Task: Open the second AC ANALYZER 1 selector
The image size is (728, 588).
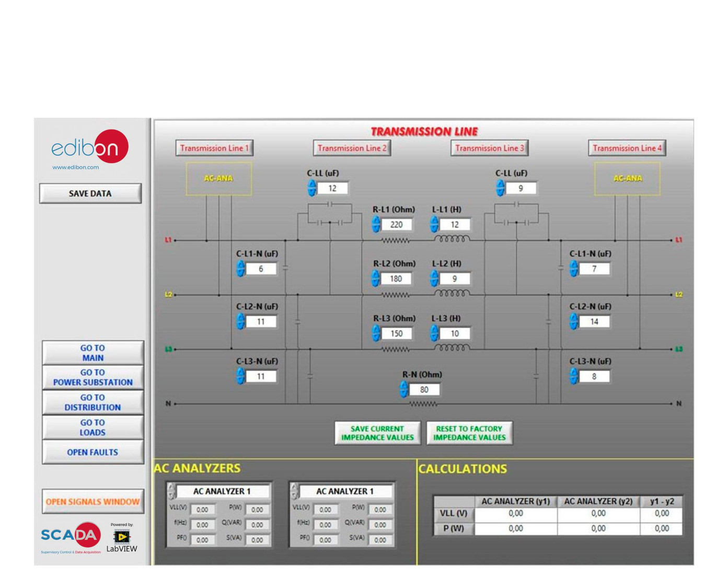Action: (x=295, y=491)
